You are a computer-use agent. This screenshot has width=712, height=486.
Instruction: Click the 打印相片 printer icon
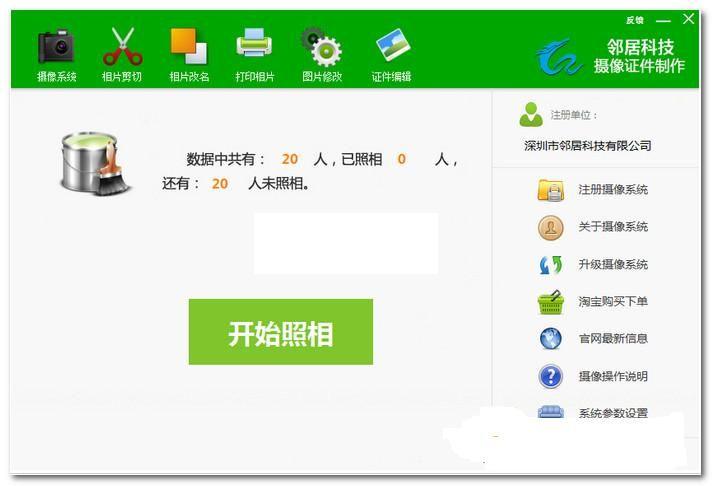pyautogui.click(x=255, y=53)
